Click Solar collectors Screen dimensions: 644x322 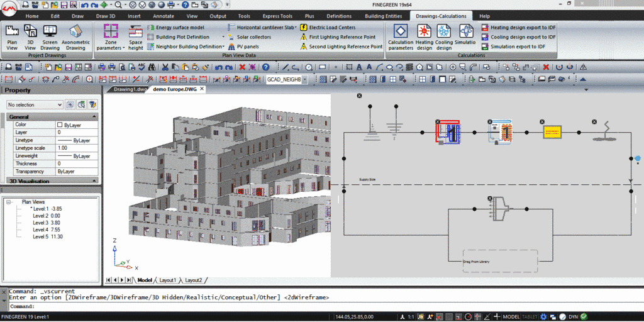click(x=250, y=37)
